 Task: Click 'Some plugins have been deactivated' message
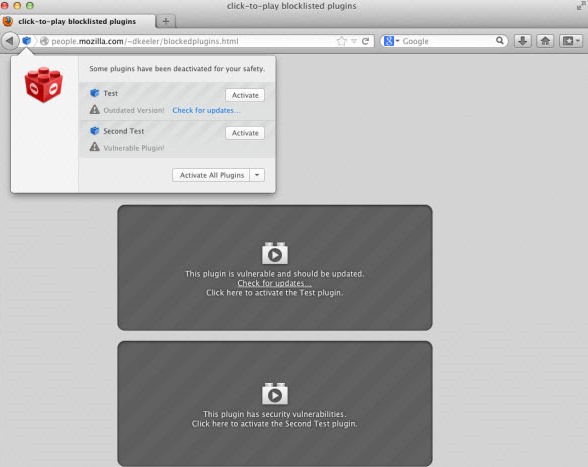coord(177,69)
